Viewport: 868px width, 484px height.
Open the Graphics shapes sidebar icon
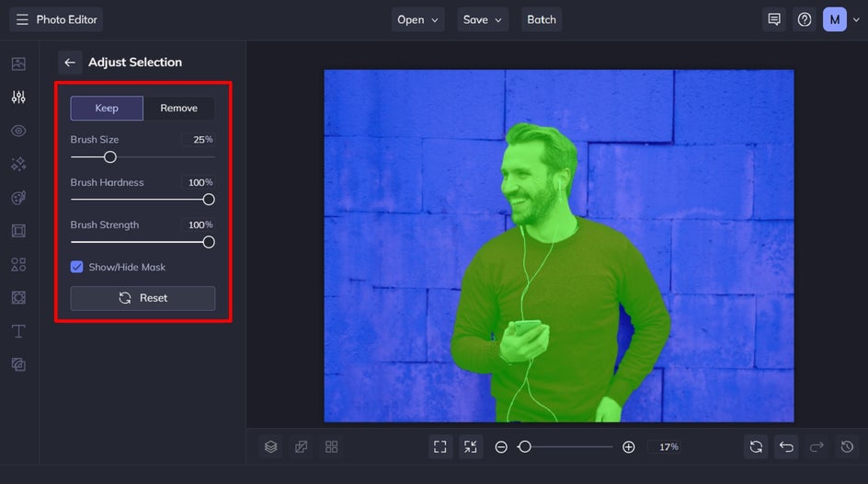pos(18,264)
